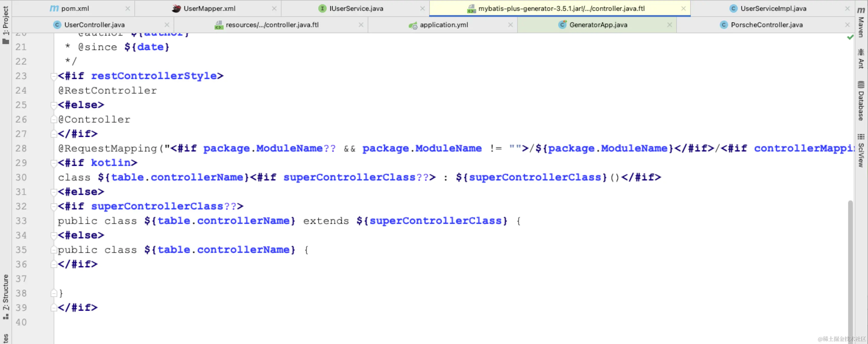Viewport: 868px width, 344px height.
Task: Close the application.yml tab
Action: pos(511,25)
